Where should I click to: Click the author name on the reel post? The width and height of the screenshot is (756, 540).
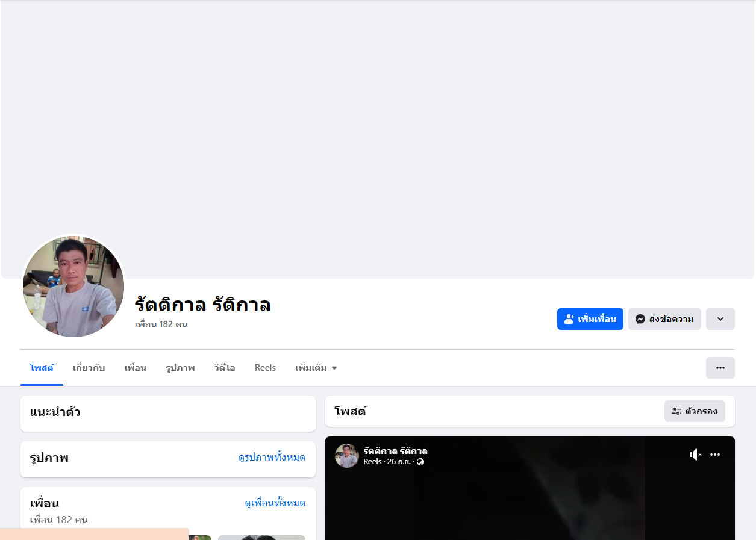395,451
